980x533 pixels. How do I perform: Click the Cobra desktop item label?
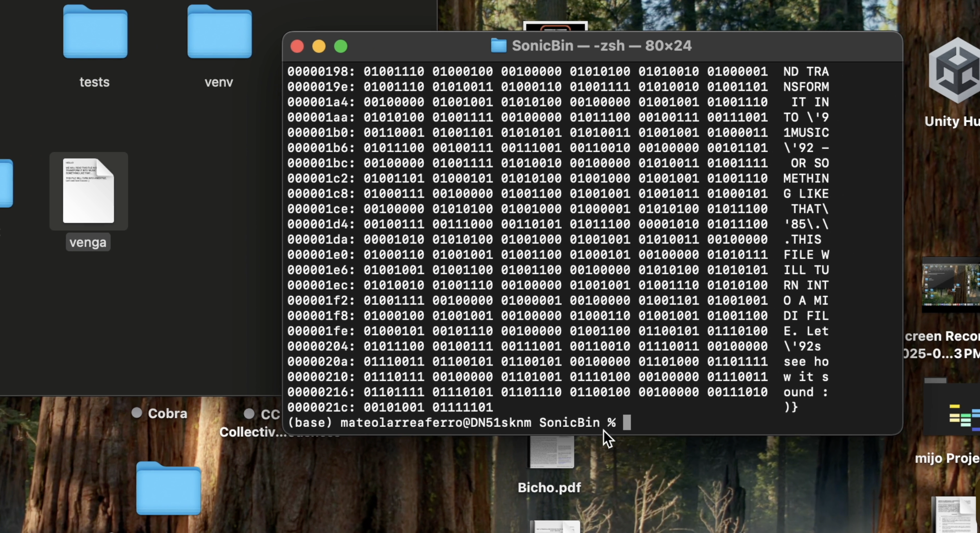167,413
